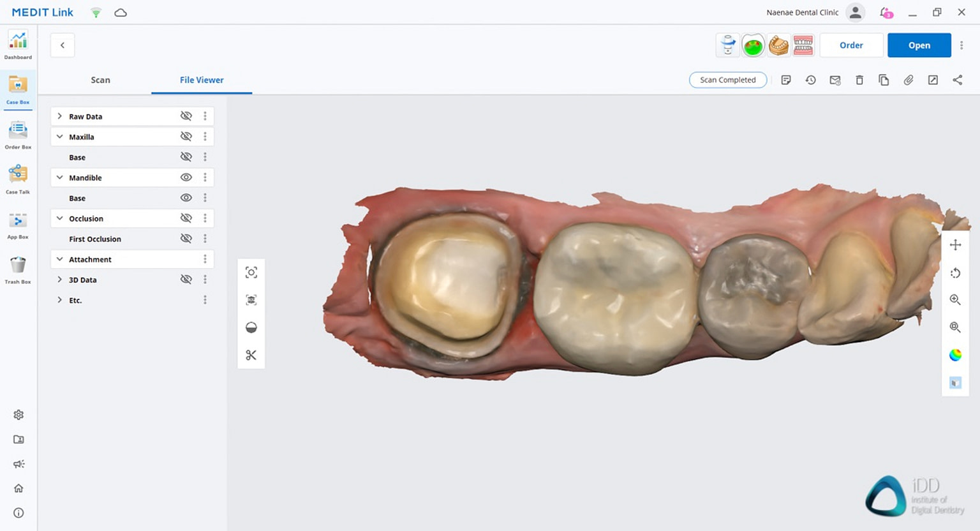Open Case Talk from the sidebar
980x531 pixels.
pyautogui.click(x=18, y=177)
